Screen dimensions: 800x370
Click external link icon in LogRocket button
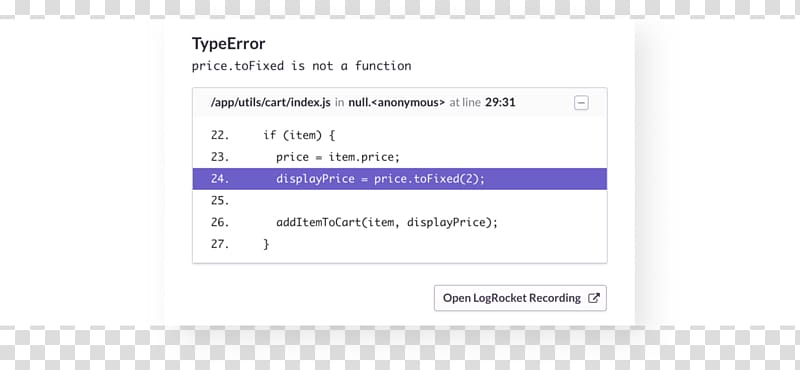(593, 298)
